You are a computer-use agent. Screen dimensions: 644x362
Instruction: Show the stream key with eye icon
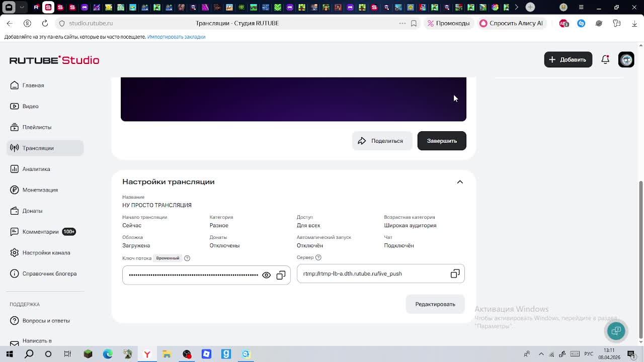(266, 275)
